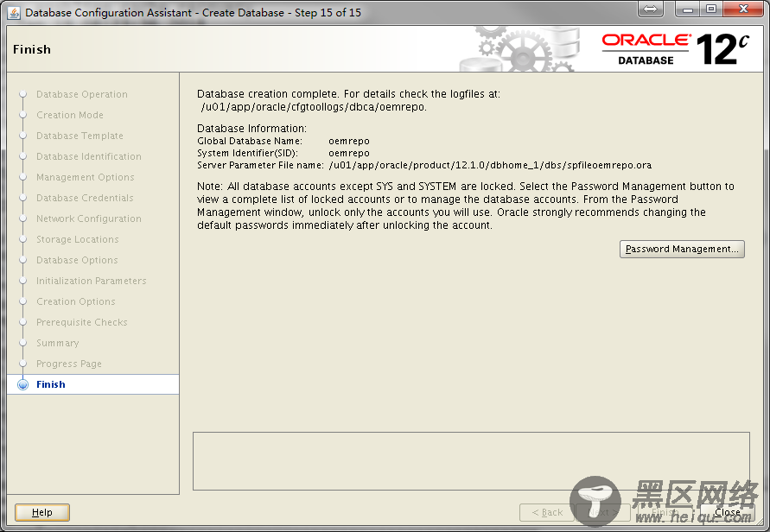
Task: Click the "System Identifier(SID):" label
Action: (x=247, y=153)
